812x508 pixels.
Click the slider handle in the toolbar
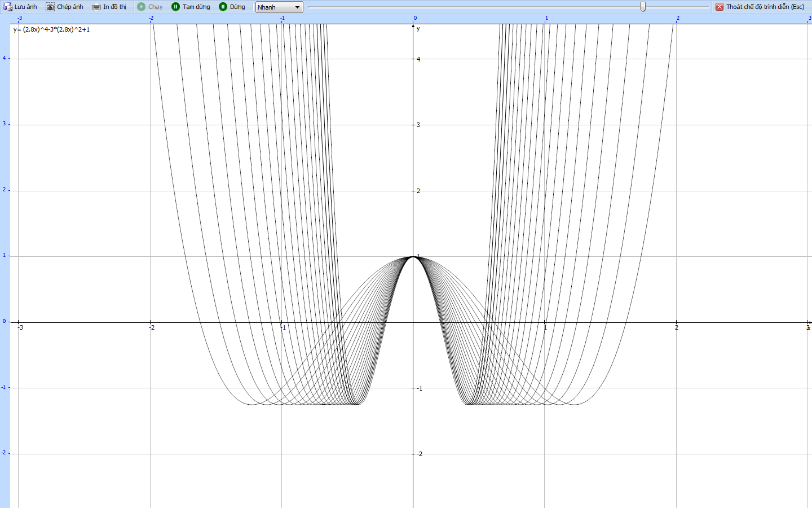[643, 7]
